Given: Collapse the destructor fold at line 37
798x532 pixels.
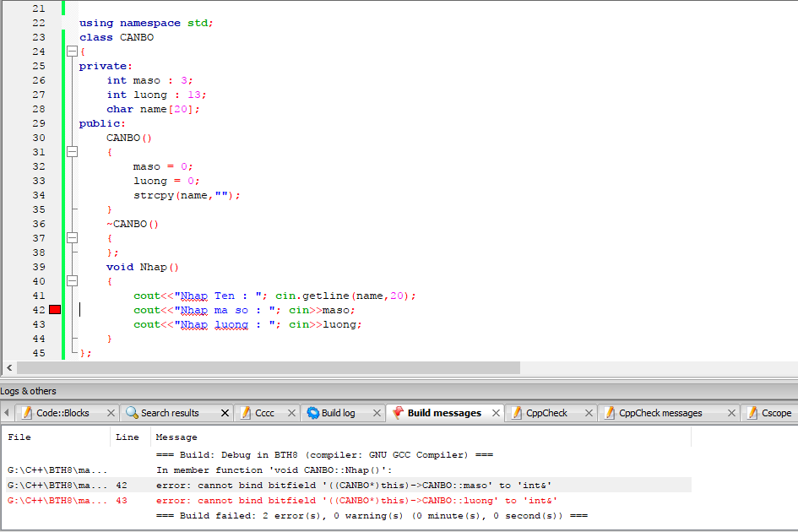Looking at the screenshot, I should pyautogui.click(x=72, y=238).
